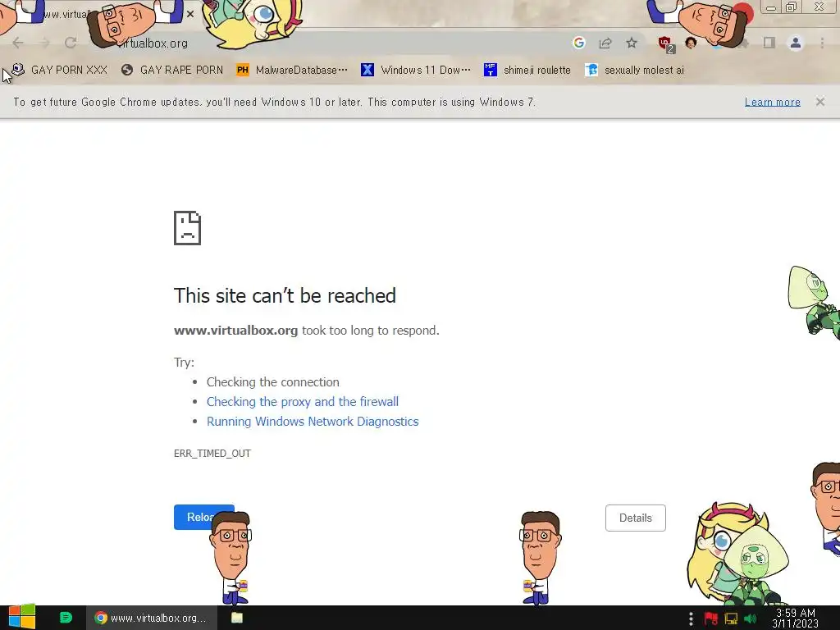Click the face avatar extension icon

click(691, 43)
